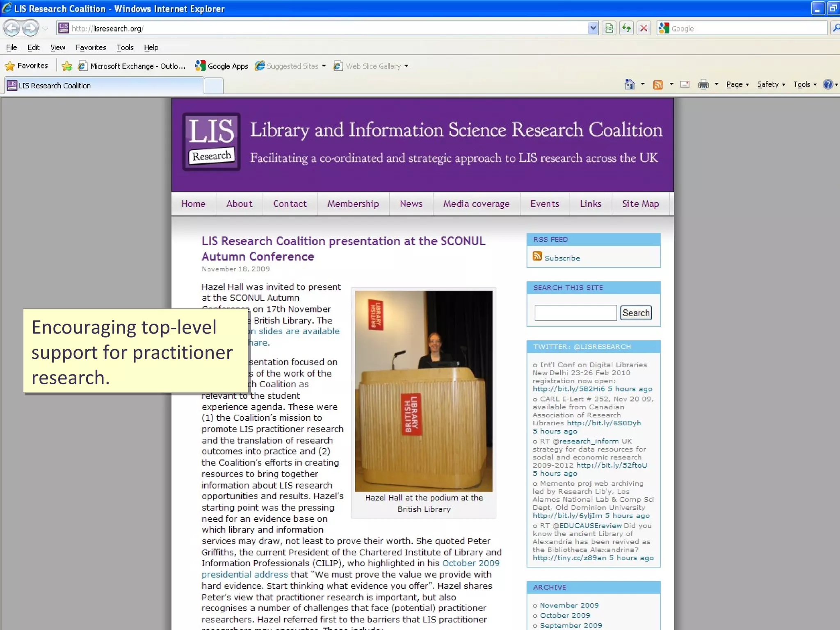Click the orange RSS feed icon by Subscribe
840x630 pixels.
point(537,256)
